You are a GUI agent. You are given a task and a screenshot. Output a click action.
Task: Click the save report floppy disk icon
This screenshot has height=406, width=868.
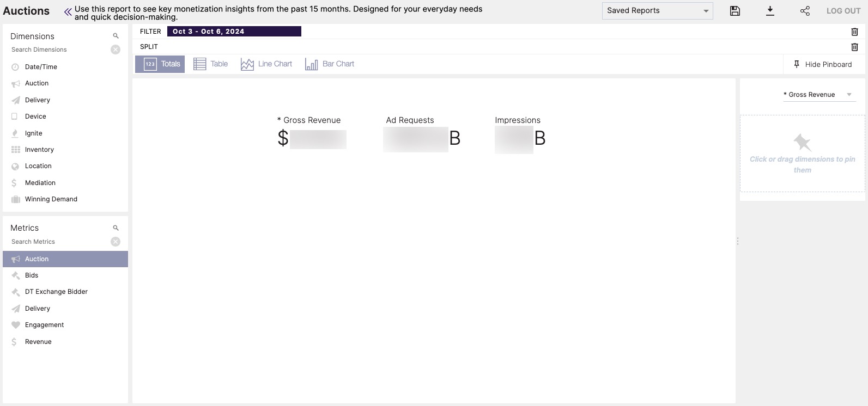point(735,11)
